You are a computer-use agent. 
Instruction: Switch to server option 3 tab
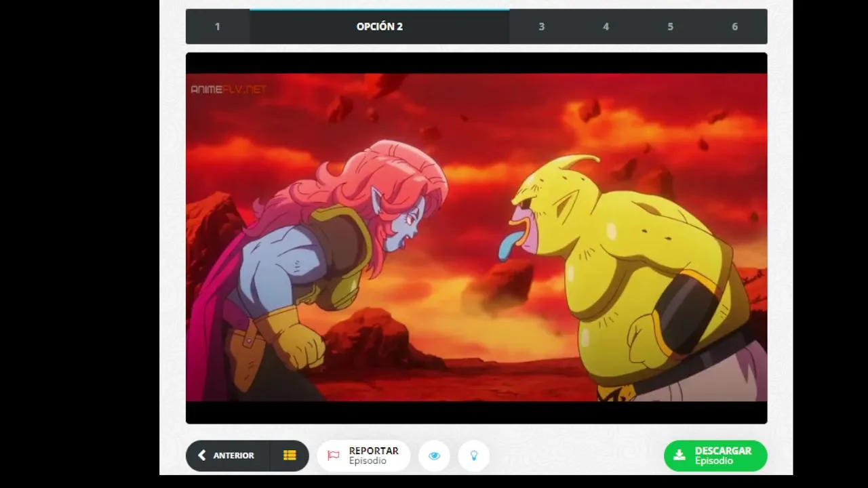pyautogui.click(x=542, y=26)
